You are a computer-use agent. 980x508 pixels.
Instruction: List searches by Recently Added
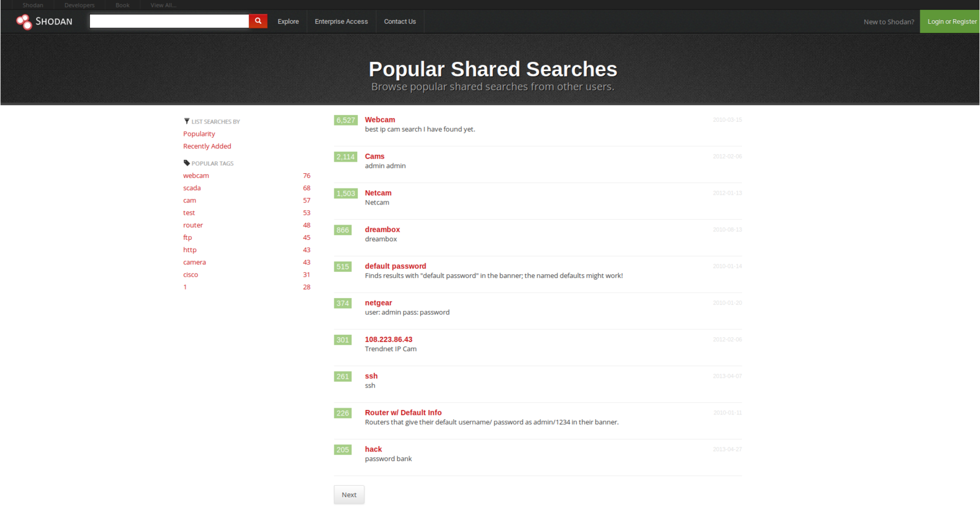pos(207,146)
